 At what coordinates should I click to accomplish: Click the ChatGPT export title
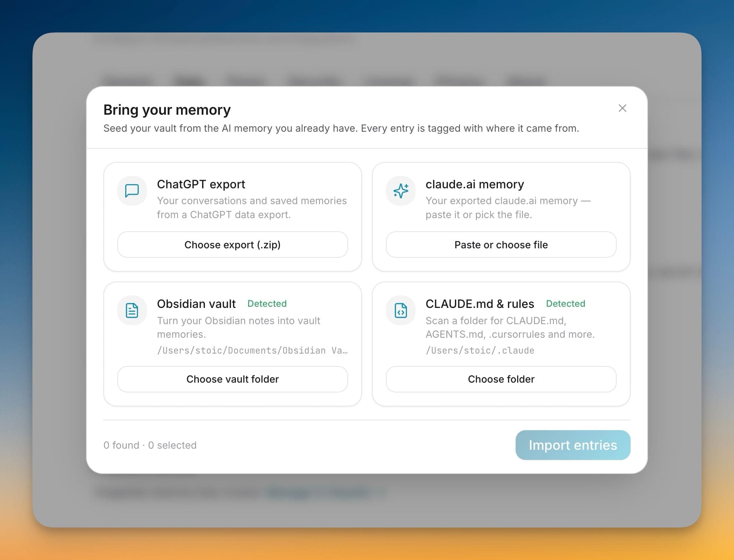[x=201, y=184]
